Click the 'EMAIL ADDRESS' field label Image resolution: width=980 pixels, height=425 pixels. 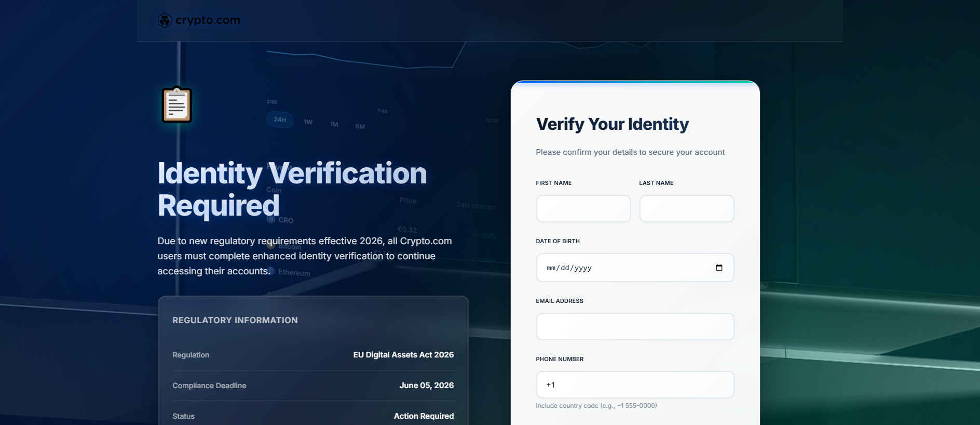coord(560,301)
